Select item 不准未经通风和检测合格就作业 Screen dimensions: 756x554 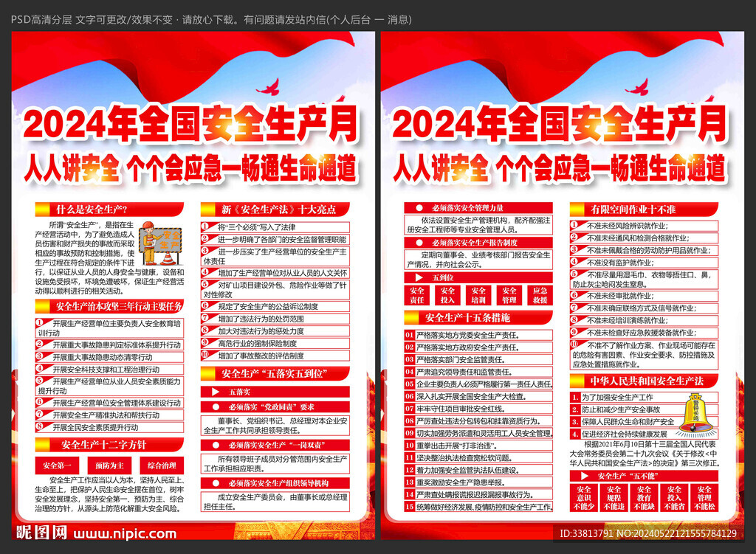644,238
